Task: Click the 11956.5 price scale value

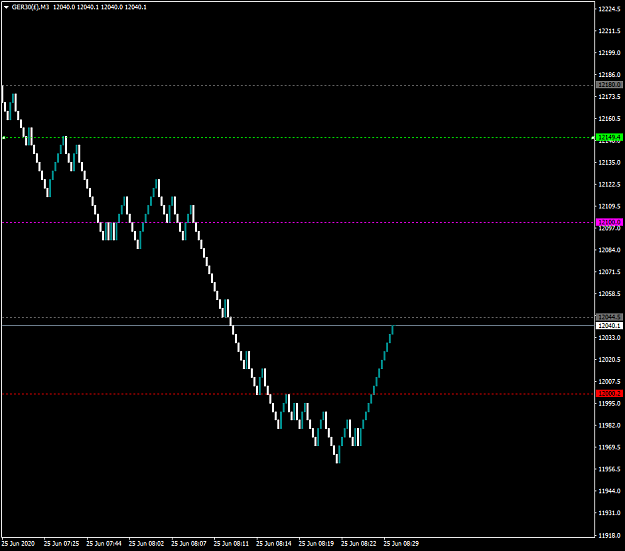Action: [609, 469]
